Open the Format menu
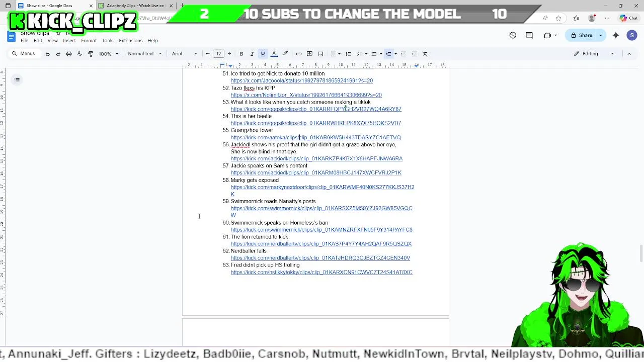 pos(89,41)
